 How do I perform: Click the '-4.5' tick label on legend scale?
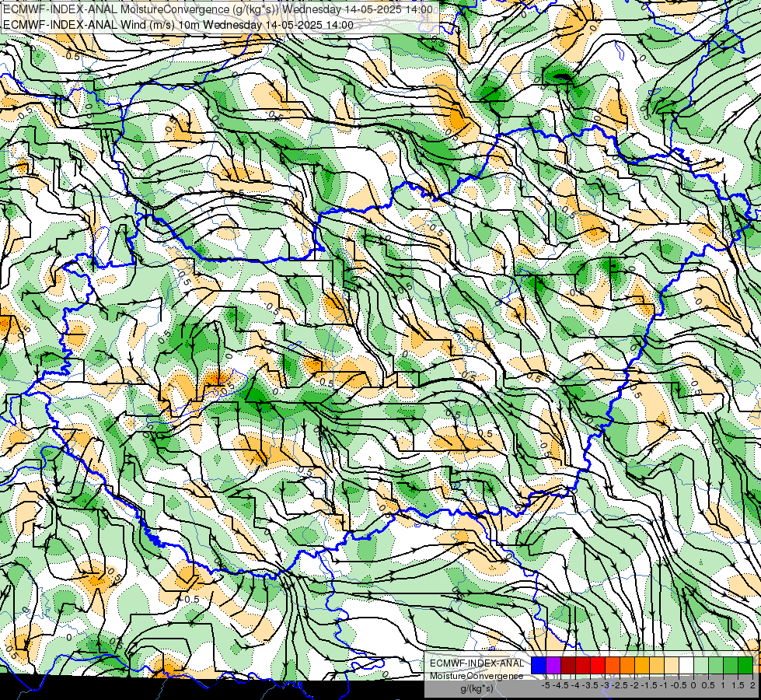tap(561, 685)
